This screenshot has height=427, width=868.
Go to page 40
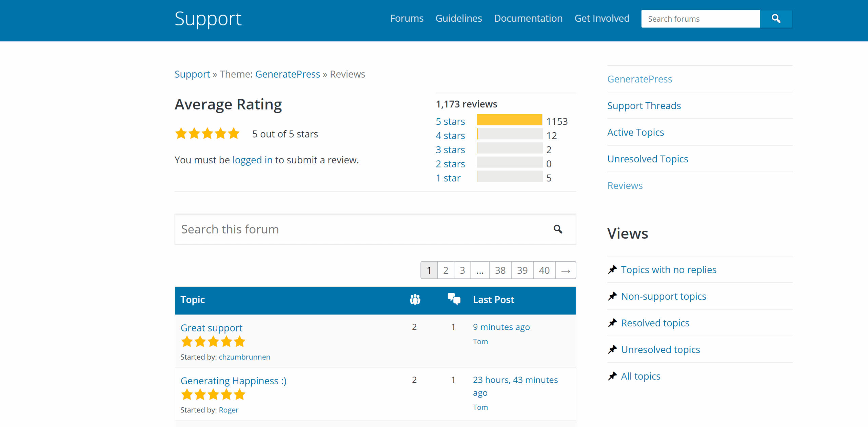(x=544, y=270)
